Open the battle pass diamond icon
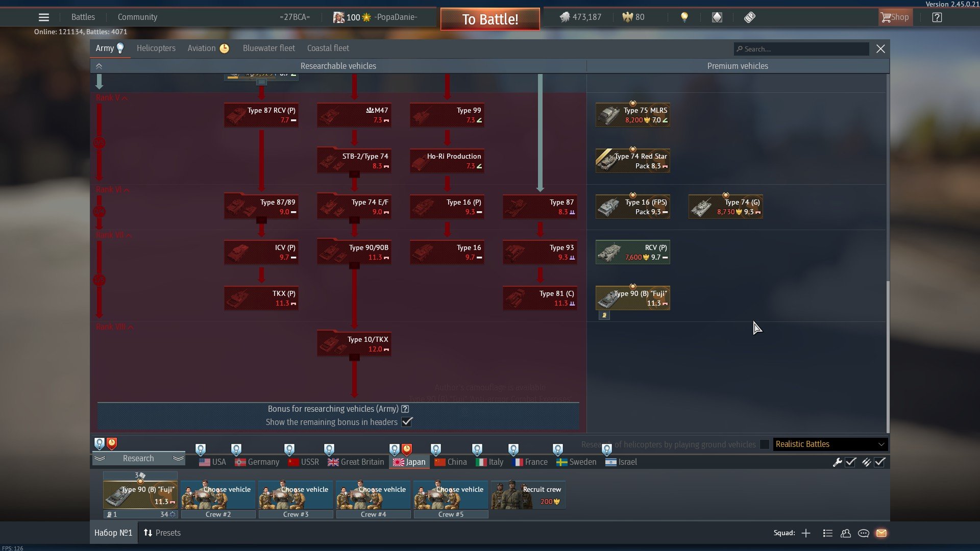The image size is (980, 551). pyautogui.click(x=717, y=17)
